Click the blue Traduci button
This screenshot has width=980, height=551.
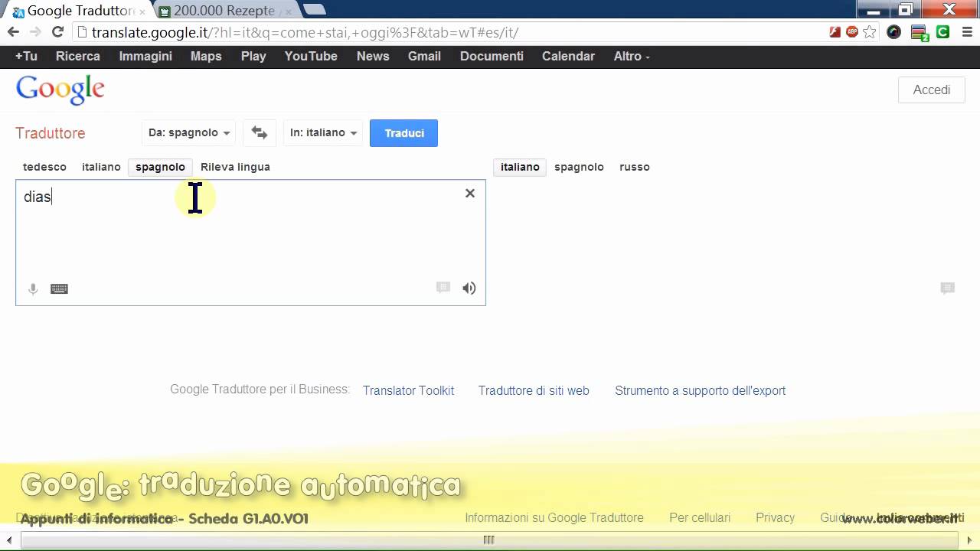tap(403, 133)
